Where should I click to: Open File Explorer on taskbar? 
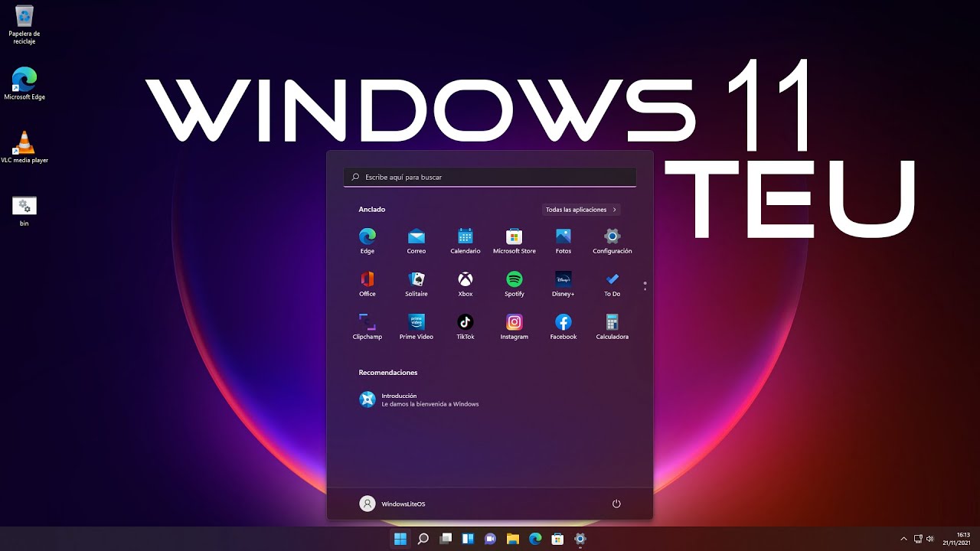(x=513, y=539)
